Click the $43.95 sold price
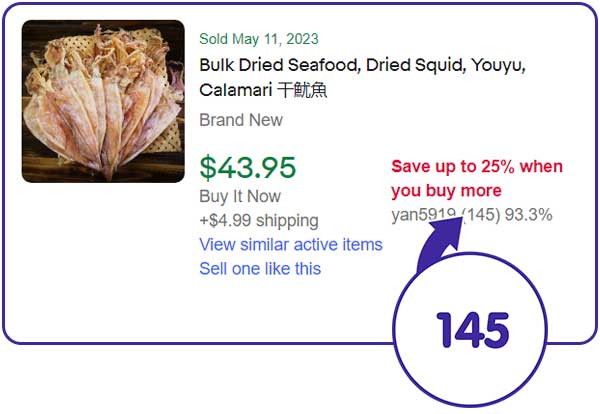This screenshot has width=600, height=414. 247,167
